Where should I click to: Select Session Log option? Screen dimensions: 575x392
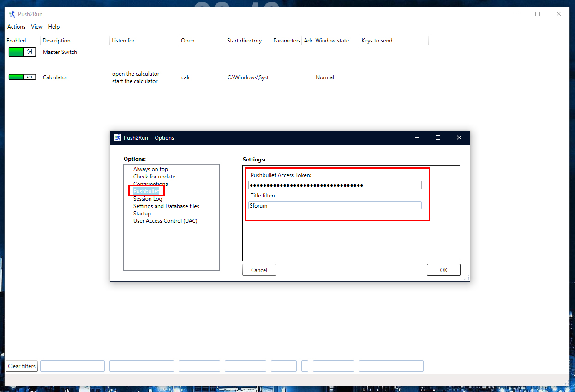pyautogui.click(x=148, y=199)
